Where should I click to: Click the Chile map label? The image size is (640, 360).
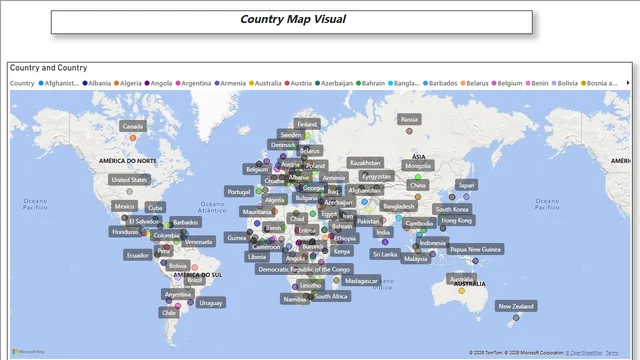pyautogui.click(x=169, y=313)
